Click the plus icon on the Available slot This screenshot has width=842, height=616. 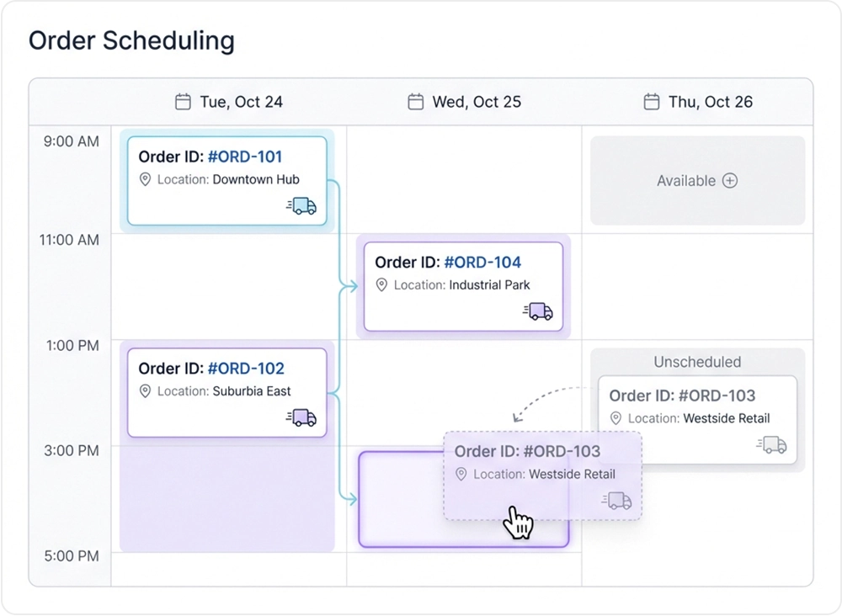(730, 180)
